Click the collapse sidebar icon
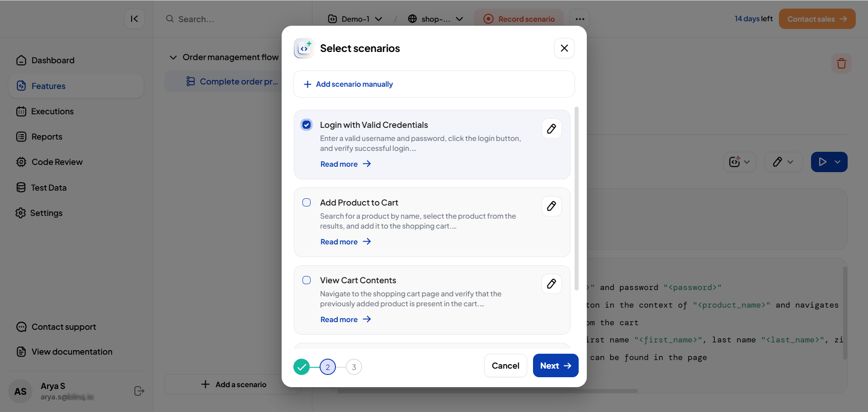This screenshot has height=412, width=868. coord(134,19)
